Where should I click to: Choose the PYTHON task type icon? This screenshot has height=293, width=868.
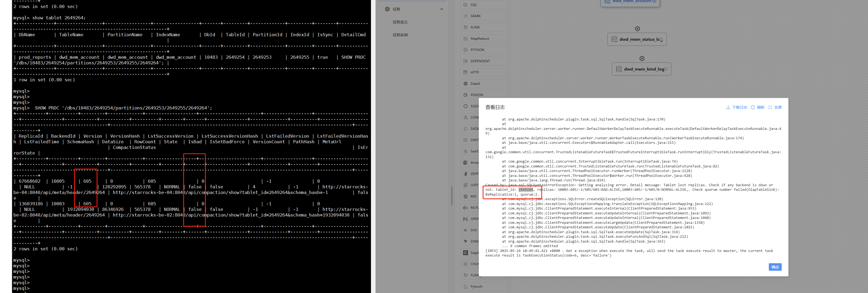tap(466, 50)
